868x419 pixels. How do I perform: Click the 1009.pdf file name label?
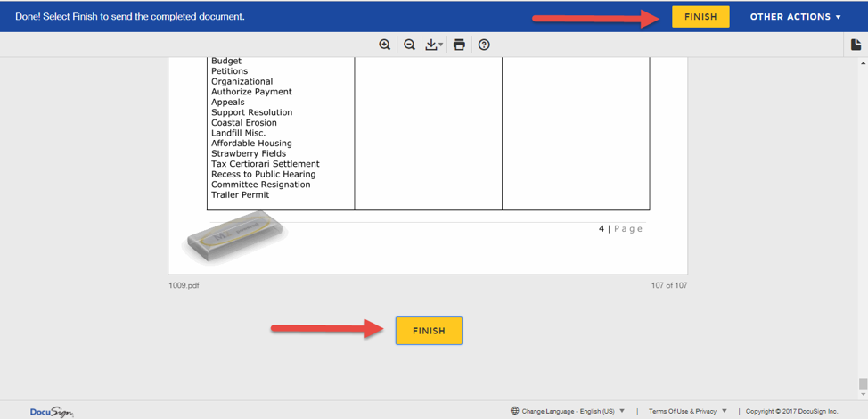tap(184, 285)
